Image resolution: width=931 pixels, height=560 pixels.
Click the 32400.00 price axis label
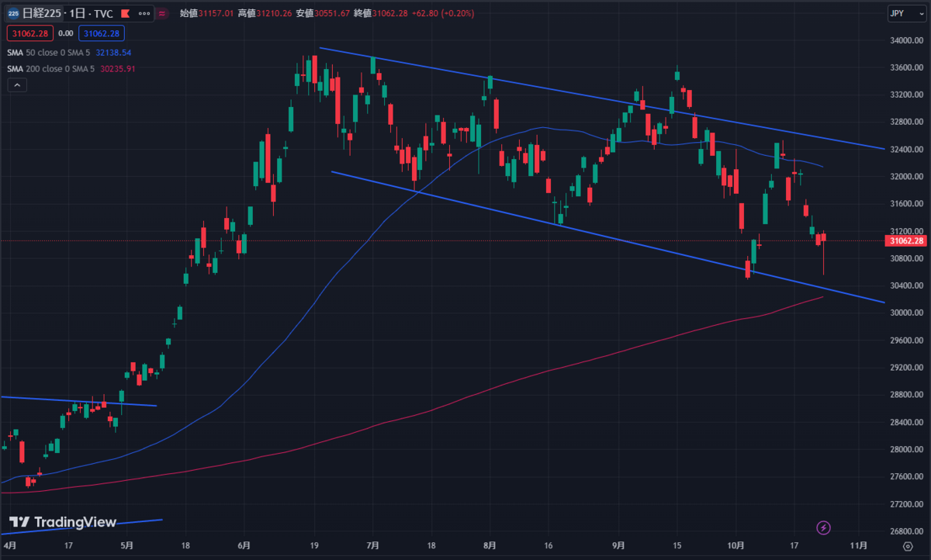coord(908,149)
